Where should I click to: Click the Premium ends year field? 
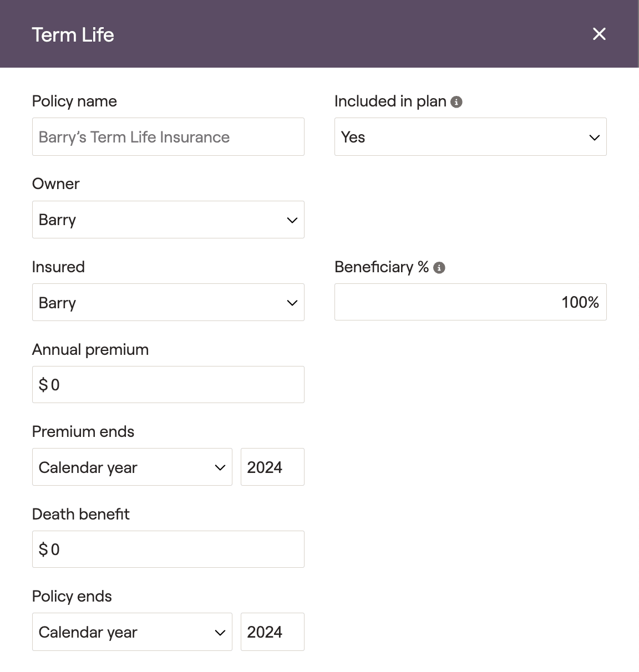click(272, 467)
